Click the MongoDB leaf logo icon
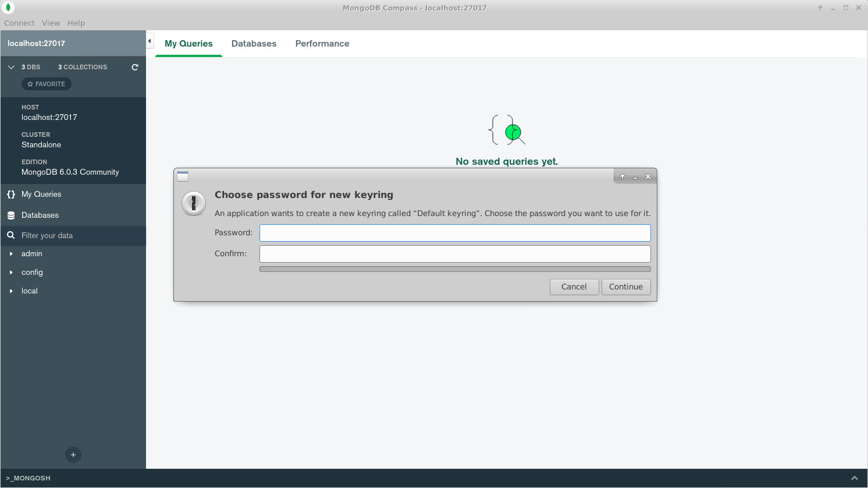 [8, 8]
